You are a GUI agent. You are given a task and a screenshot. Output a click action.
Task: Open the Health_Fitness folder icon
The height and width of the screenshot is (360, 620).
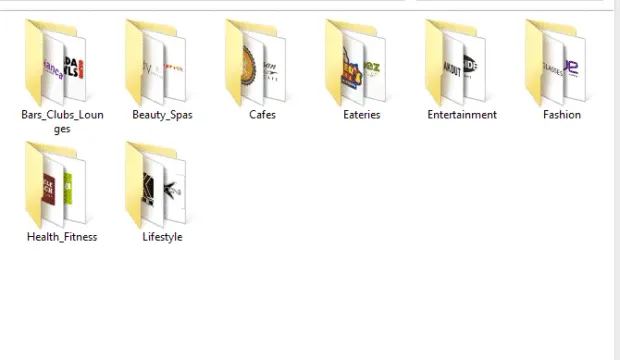coord(56,185)
